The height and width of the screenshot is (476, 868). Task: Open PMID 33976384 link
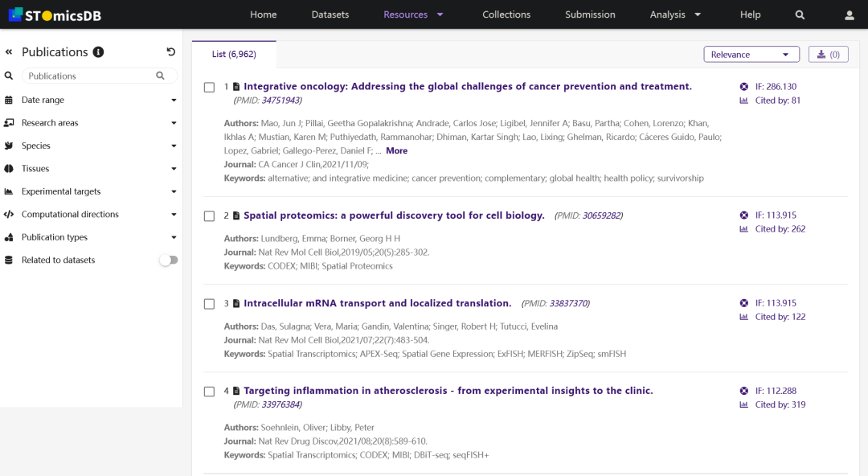click(x=280, y=404)
